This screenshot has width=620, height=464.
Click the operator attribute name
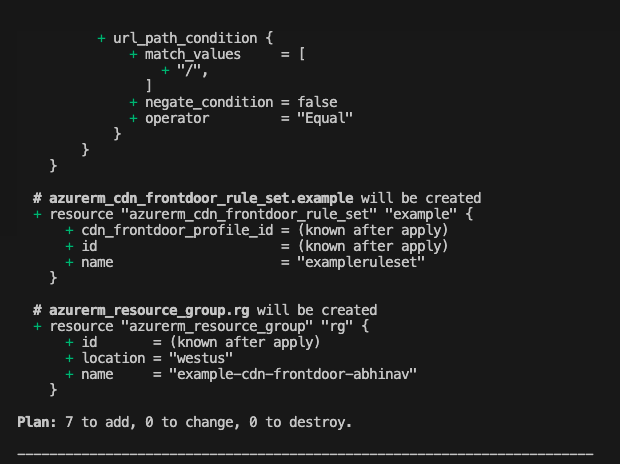pyautogui.click(x=177, y=118)
